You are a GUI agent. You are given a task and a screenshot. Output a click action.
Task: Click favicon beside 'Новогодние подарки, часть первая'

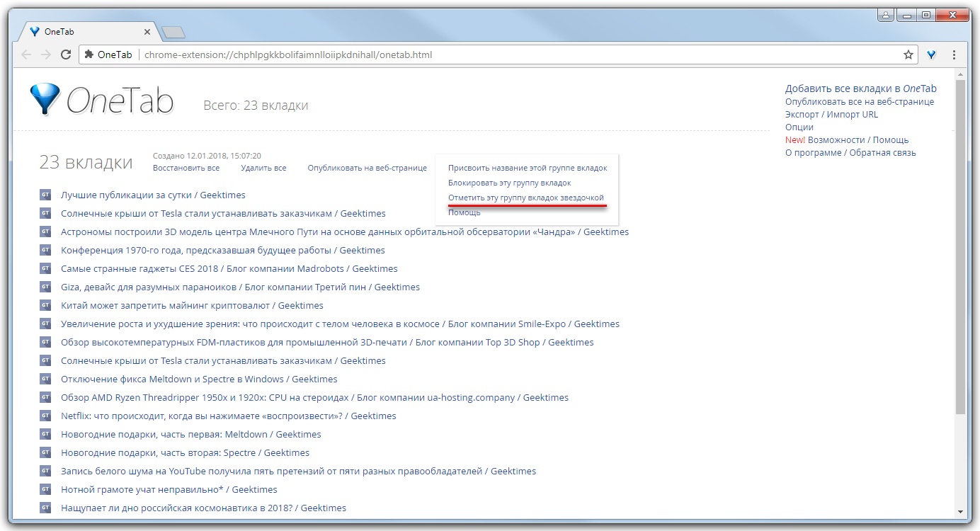tap(45, 434)
